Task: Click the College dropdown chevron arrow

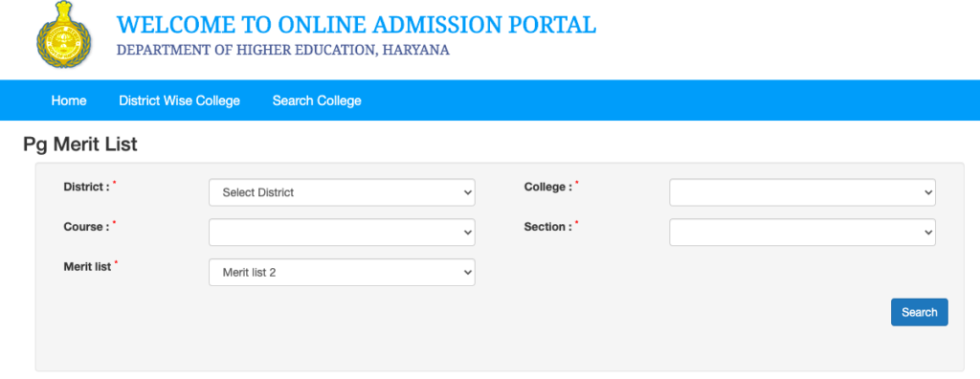Action: tap(928, 193)
